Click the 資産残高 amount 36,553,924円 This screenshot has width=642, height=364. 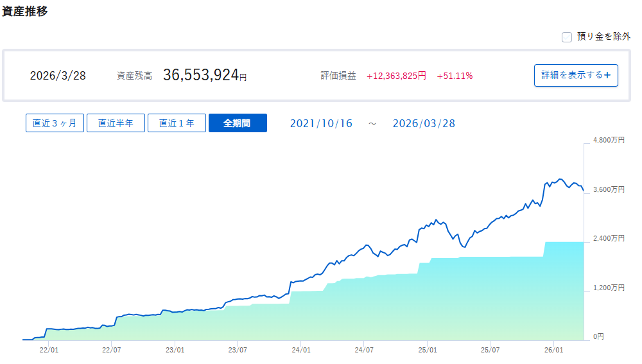tap(204, 75)
